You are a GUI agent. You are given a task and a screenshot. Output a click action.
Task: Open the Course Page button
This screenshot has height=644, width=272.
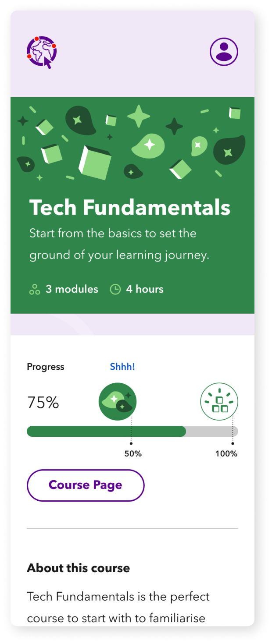86,485
